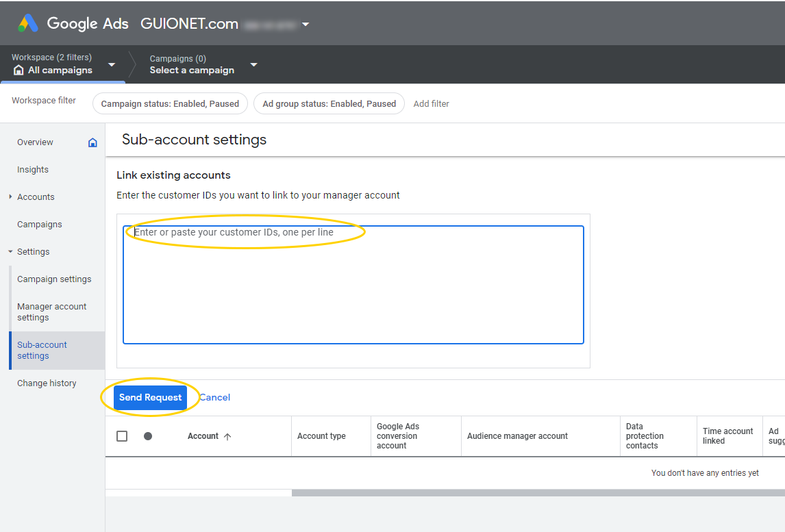Click the Cancel link
This screenshot has height=532, width=785.
pyautogui.click(x=215, y=397)
